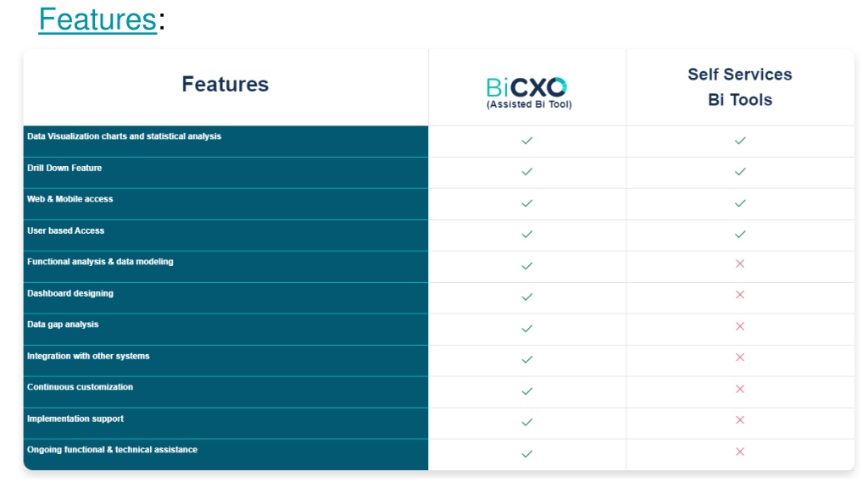The height and width of the screenshot is (488, 868).
Task: Select the Self Services Bi Tools header
Action: coord(739,87)
